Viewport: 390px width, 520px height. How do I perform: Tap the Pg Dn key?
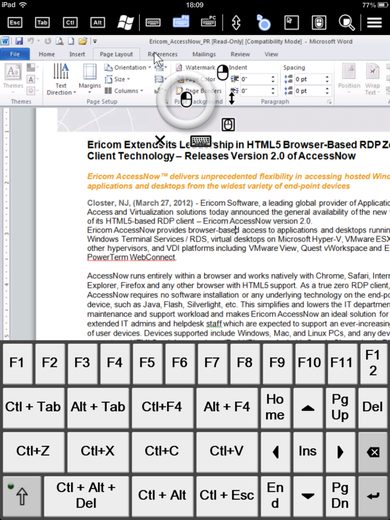tap(340, 495)
